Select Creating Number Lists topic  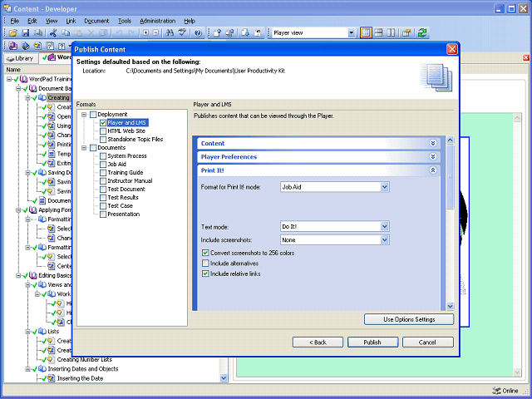(84, 360)
